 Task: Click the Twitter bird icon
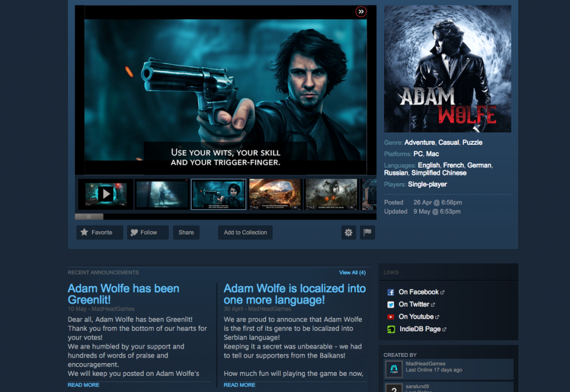point(391,305)
